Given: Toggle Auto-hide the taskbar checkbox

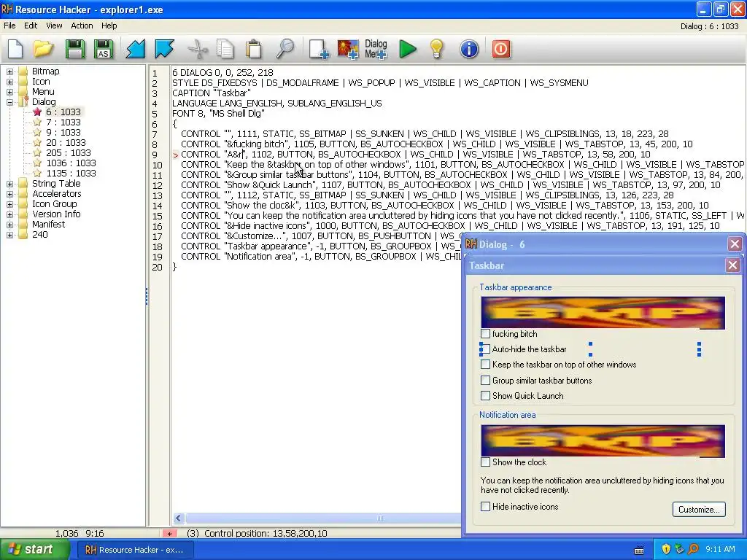Looking at the screenshot, I should (x=485, y=349).
